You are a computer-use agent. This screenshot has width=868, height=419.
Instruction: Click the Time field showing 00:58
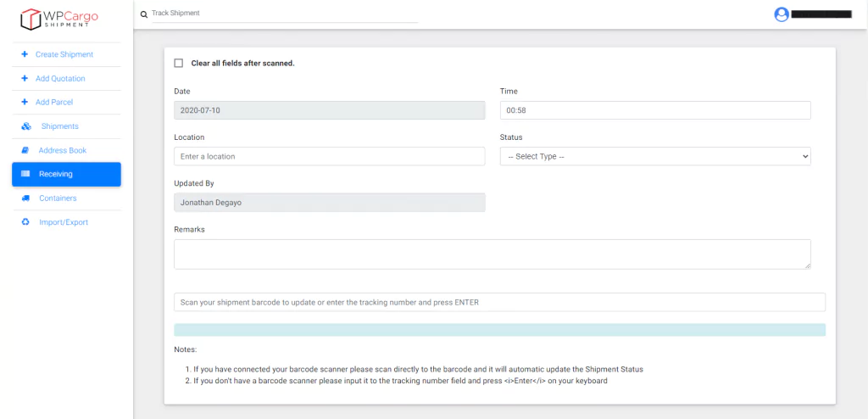654,110
